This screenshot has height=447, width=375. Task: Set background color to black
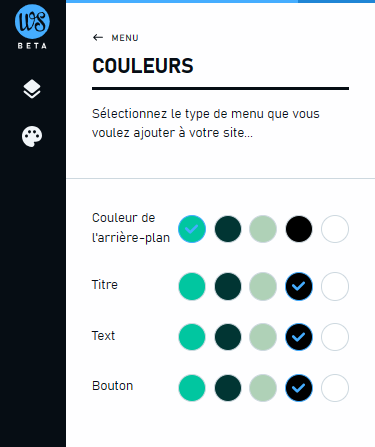pyautogui.click(x=299, y=229)
